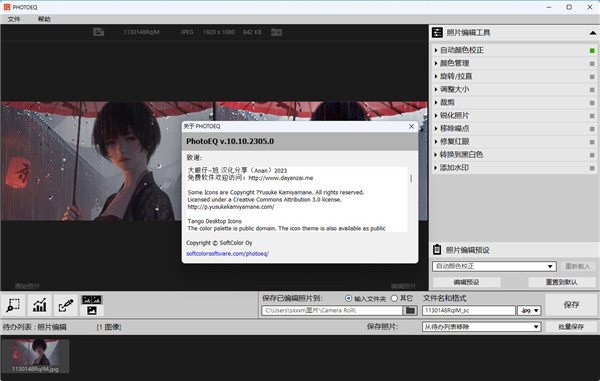The height and width of the screenshot is (381, 600).
Task: Toggle enable square for 颜色管理
Action: click(x=592, y=64)
